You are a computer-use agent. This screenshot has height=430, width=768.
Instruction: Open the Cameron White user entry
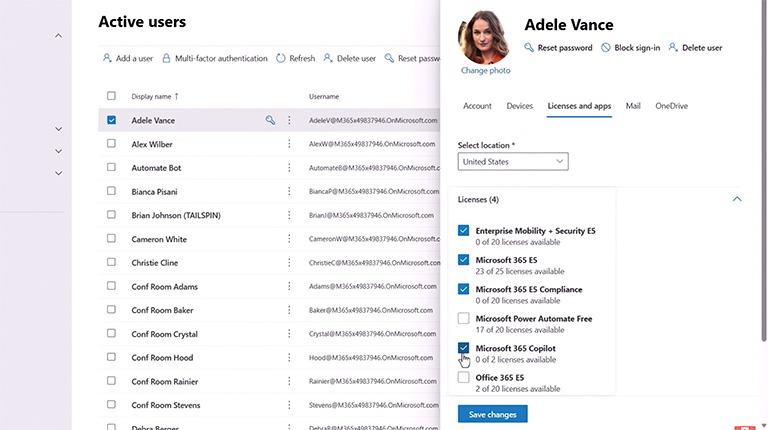click(159, 239)
